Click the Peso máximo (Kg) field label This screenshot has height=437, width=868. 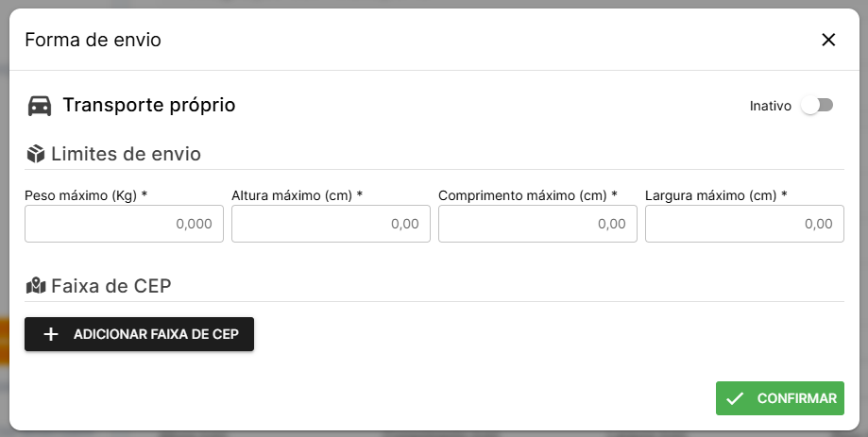click(x=86, y=195)
